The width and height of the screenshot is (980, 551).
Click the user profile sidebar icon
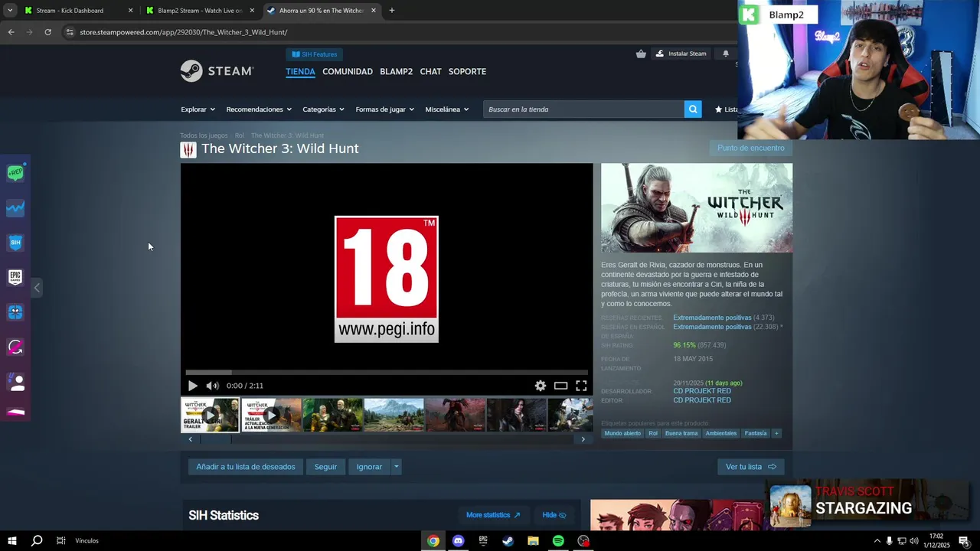pos(15,381)
